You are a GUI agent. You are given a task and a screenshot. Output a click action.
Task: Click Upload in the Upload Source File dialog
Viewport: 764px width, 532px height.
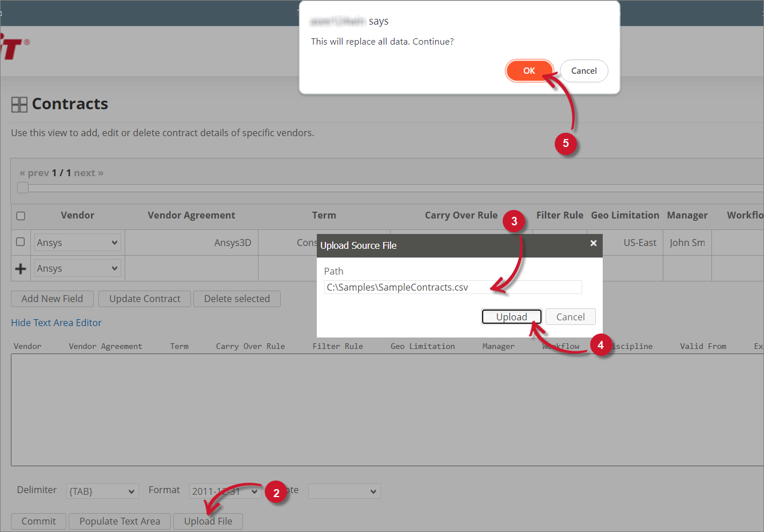(511, 316)
